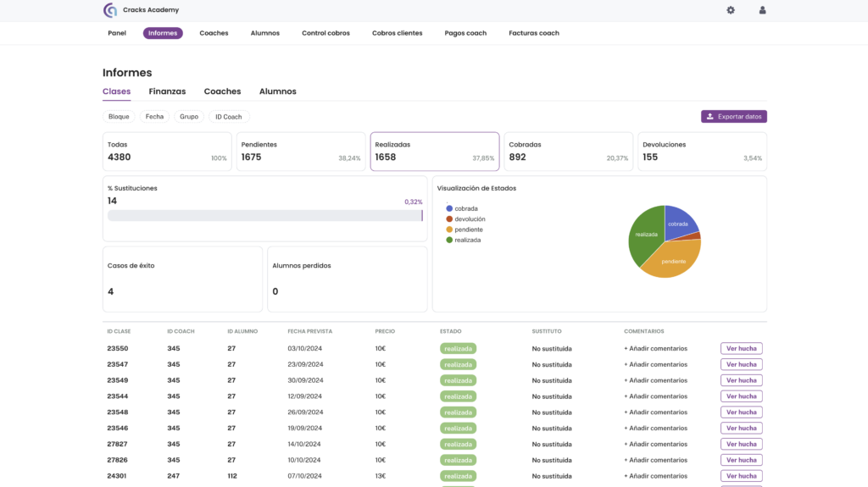
Task: Open the Fecha filter dropdown
Action: (154, 117)
